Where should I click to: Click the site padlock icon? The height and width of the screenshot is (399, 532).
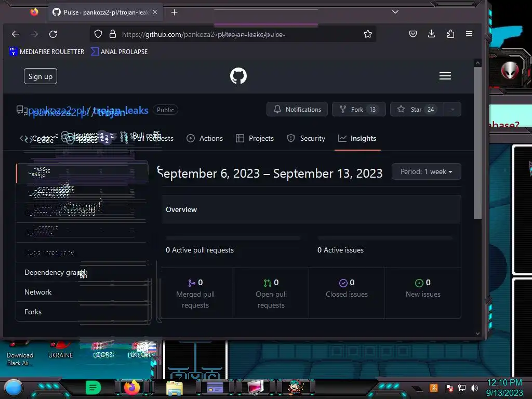[x=113, y=34]
